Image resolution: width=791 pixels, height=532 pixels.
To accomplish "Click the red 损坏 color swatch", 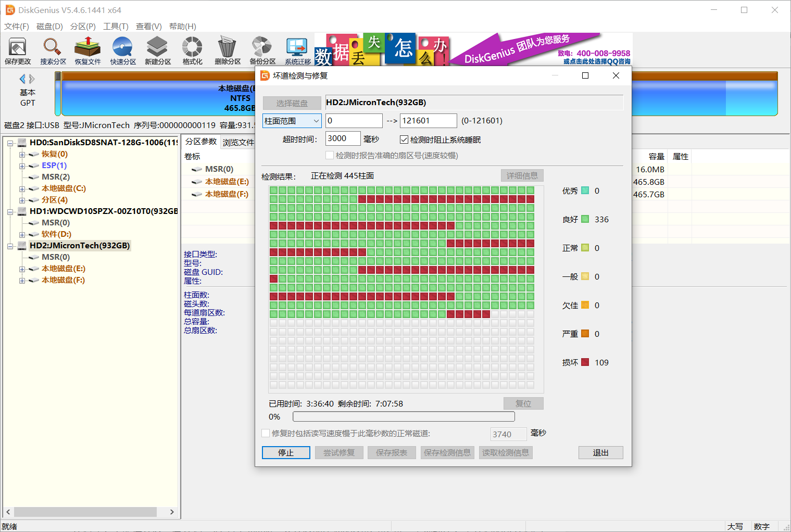I will [585, 362].
